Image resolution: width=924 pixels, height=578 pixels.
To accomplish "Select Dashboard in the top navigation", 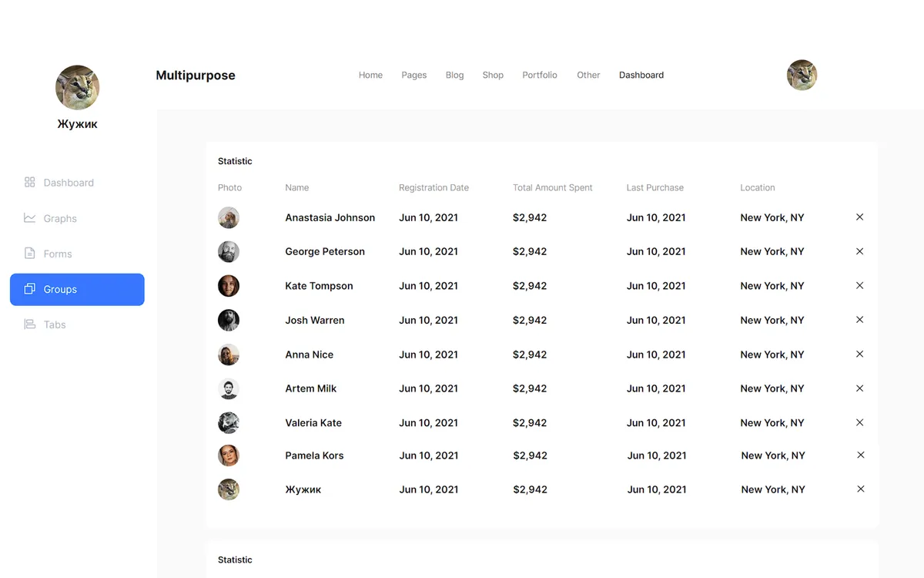I will point(641,75).
